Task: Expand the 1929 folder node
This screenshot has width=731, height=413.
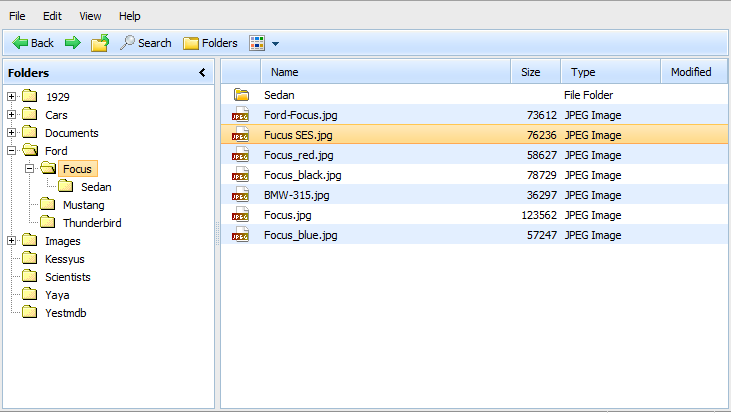Action: click(12, 96)
